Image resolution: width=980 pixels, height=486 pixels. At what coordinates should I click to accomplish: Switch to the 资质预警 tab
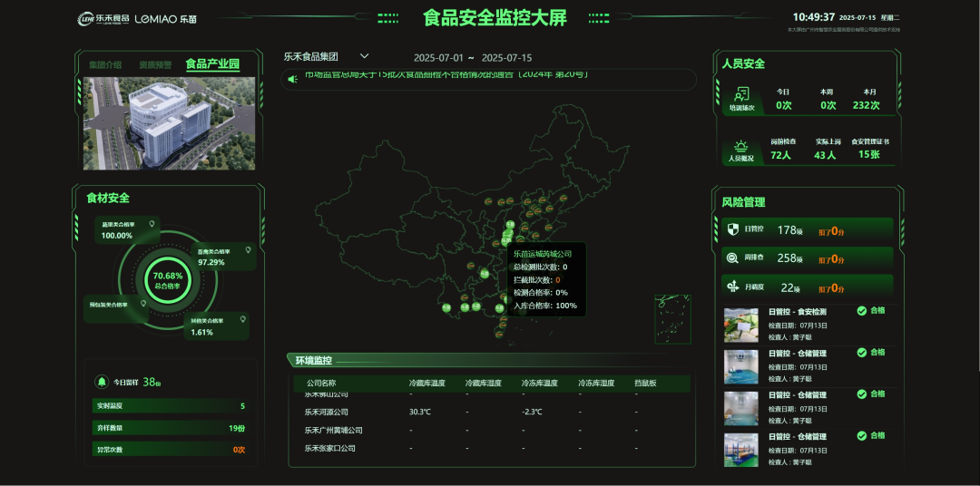click(156, 65)
